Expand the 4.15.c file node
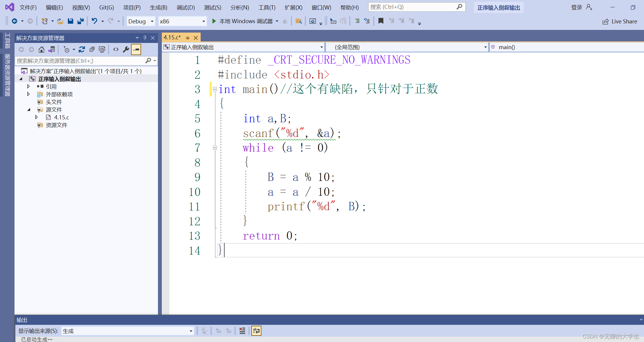This screenshot has height=342, width=644. 36,117
